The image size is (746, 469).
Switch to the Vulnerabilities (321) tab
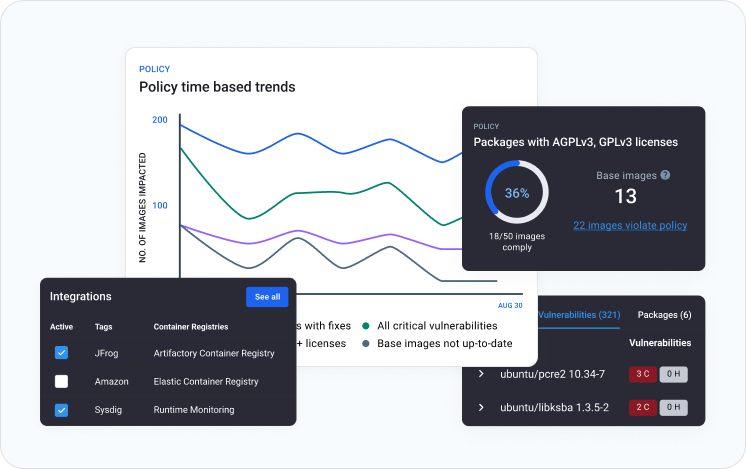pyautogui.click(x=579, y=315)
